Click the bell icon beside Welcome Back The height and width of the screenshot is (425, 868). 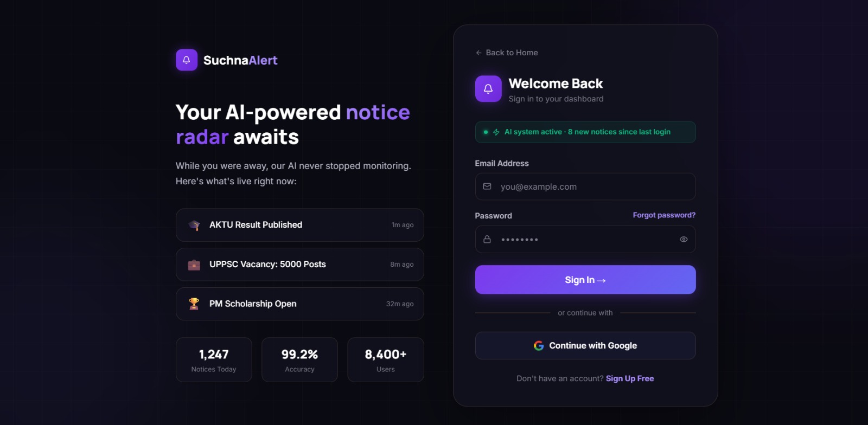click(x=488, y=89)
